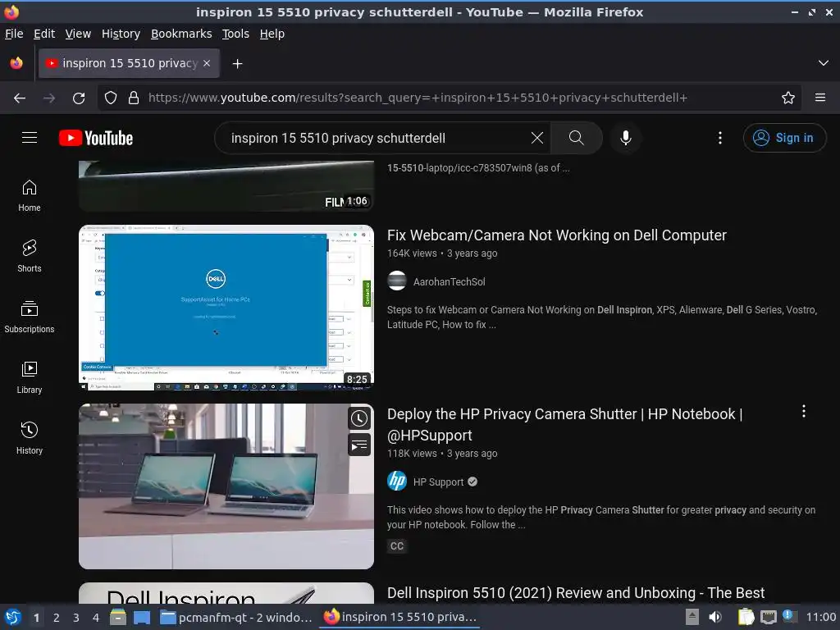Open Firefox View pinned icon in tab bar

click(16, 63)
